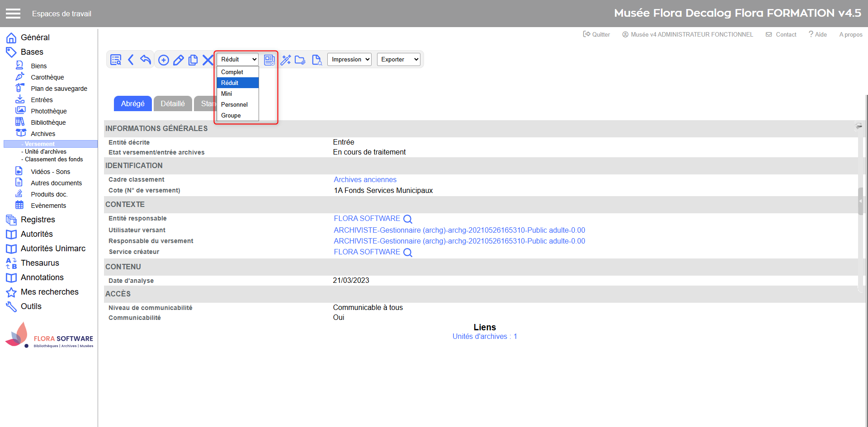Click the delete record X icon
Screen dimensions: 868x427
click(x=208, y=60)
